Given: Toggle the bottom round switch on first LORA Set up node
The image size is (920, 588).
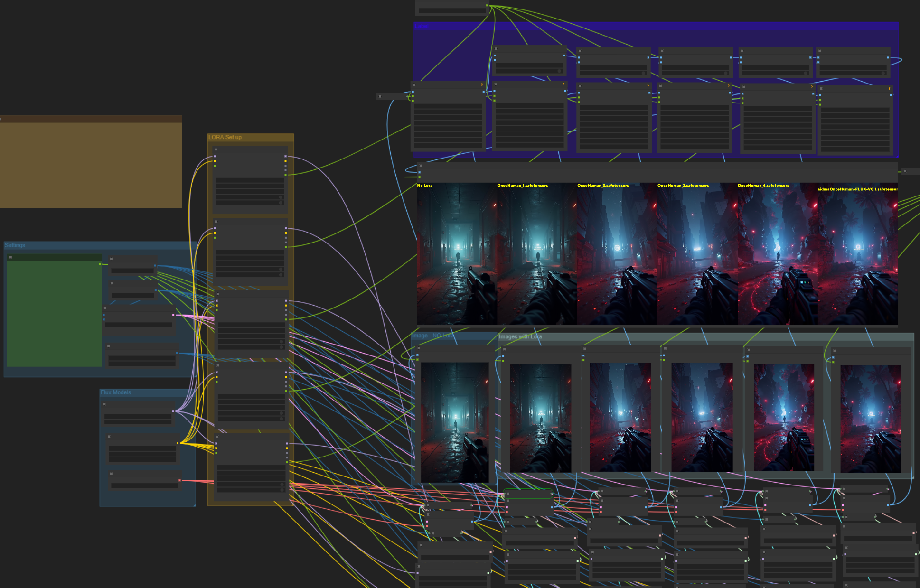Looking at the screenshot, I should click(x=281, y=203).
